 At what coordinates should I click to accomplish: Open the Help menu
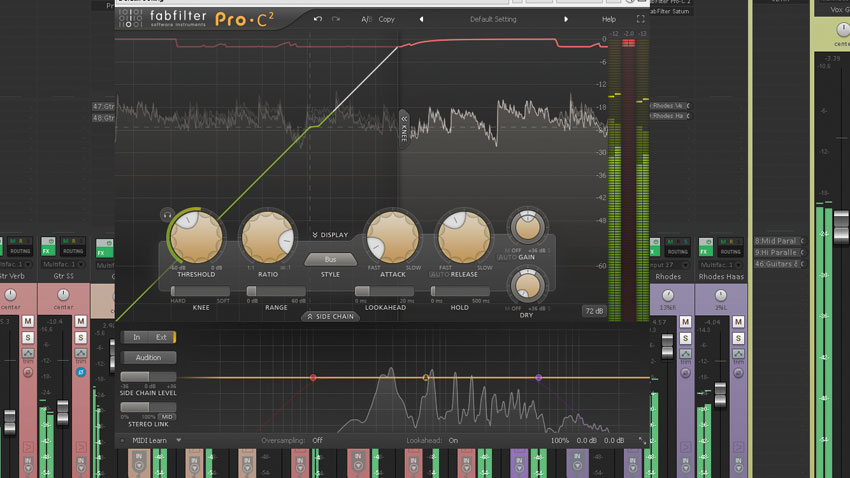pos(609,19)
